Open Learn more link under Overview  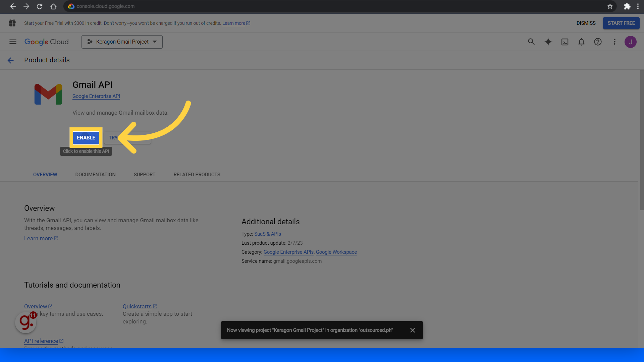click(41, 238)
